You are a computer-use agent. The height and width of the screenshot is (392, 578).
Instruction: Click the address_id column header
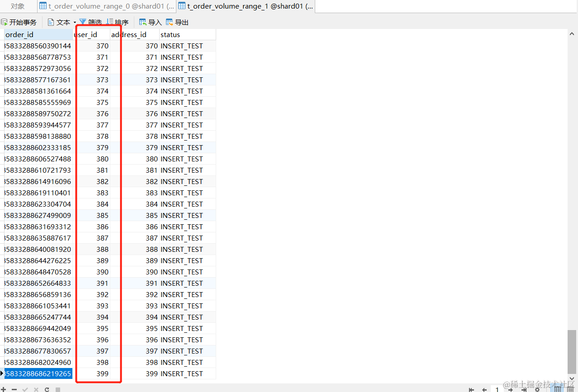coord(134,34)
